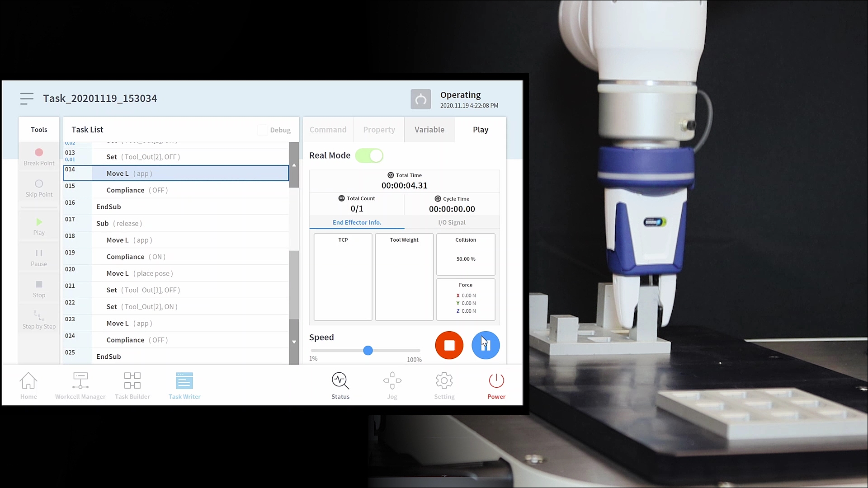Viewport: 868px width, 488px height.
Task: Open the I/O Signal tab
Action: click(452, 222)
